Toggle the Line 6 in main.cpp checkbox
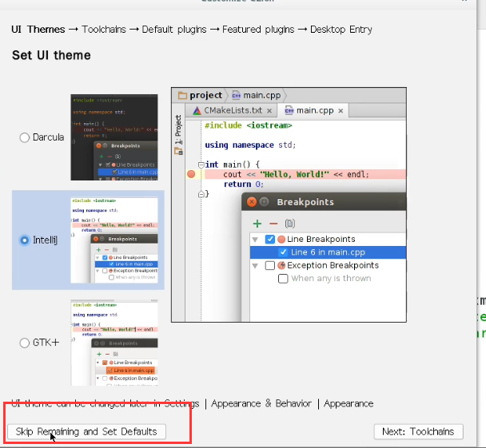This screenshot has width=486, height=448. pos(283,252)
